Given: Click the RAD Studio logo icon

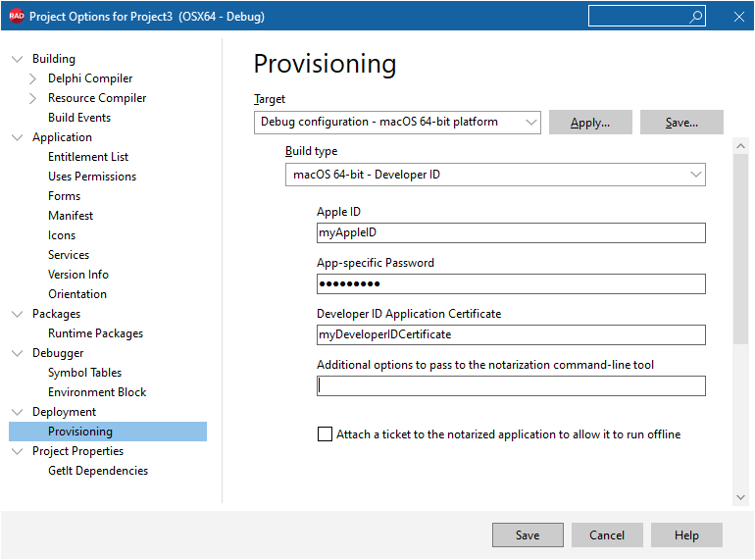Looking at the screenshot, I should point(17,16).
